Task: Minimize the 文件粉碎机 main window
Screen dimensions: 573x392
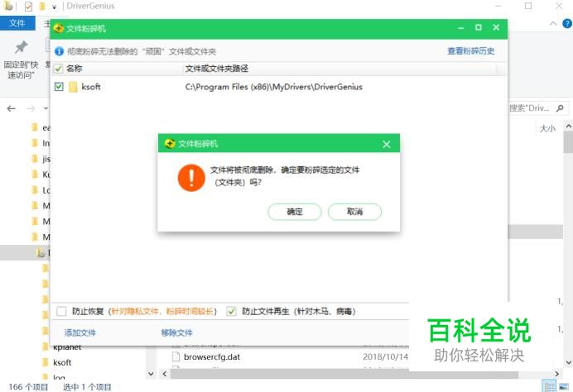Action: tap(461, 28)
